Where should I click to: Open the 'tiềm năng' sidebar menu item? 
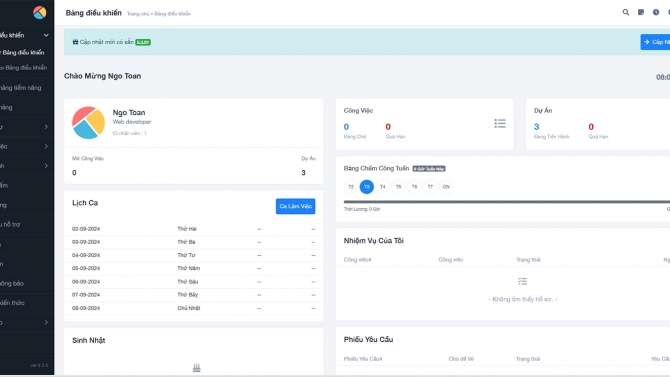(21, 88)
